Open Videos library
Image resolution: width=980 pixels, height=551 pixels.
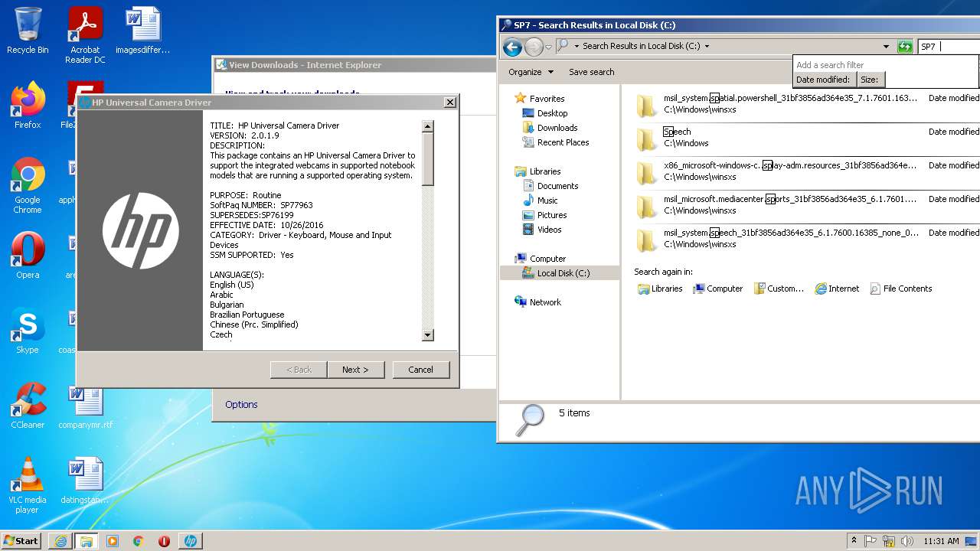[542, 230]
